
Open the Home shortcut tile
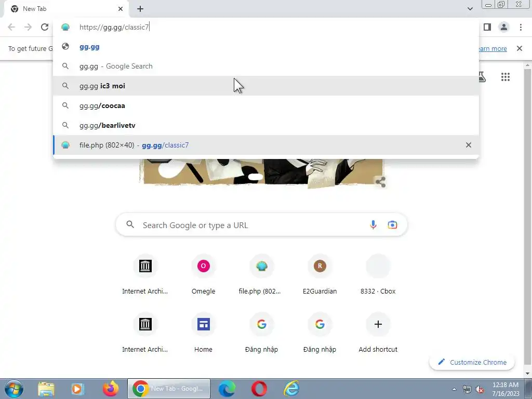[203, 333]
